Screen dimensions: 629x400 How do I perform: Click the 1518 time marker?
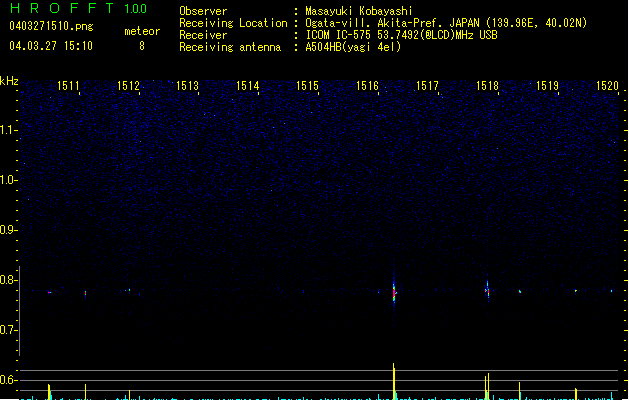pos(487,86)
